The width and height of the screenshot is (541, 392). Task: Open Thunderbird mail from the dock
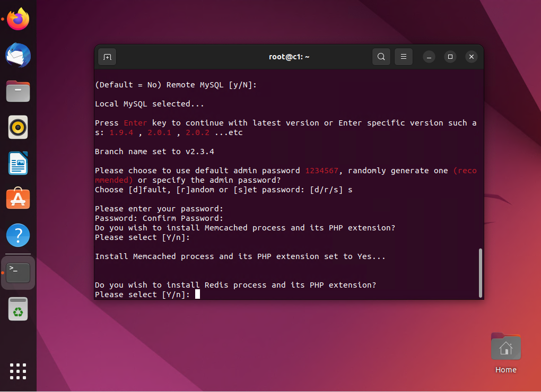(x=18, y=56)
